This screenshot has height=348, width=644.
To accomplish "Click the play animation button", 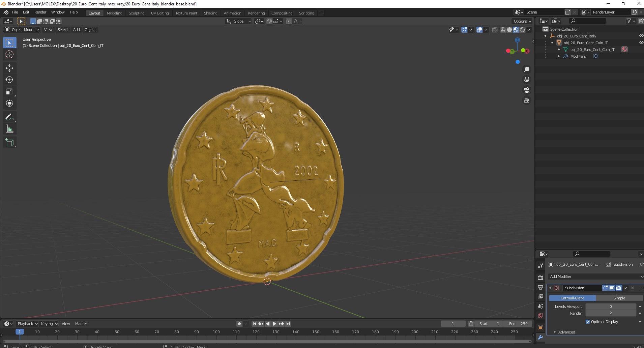I will [x=274, y=324].
